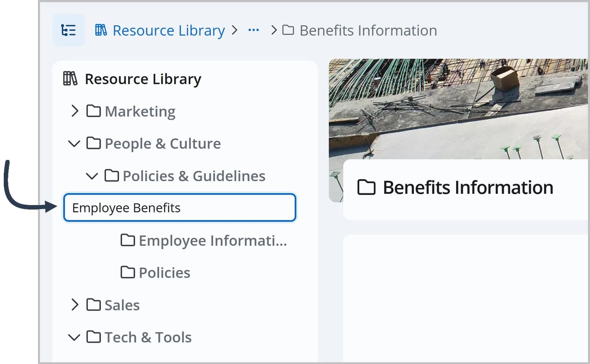Expand the Marketing folder chevron
The image size is (590, 364).
pyautogui.click(x=75, y=111)
